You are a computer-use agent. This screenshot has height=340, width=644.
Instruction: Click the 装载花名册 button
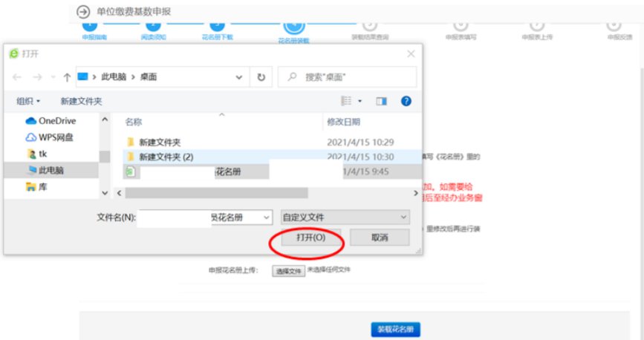395,330
